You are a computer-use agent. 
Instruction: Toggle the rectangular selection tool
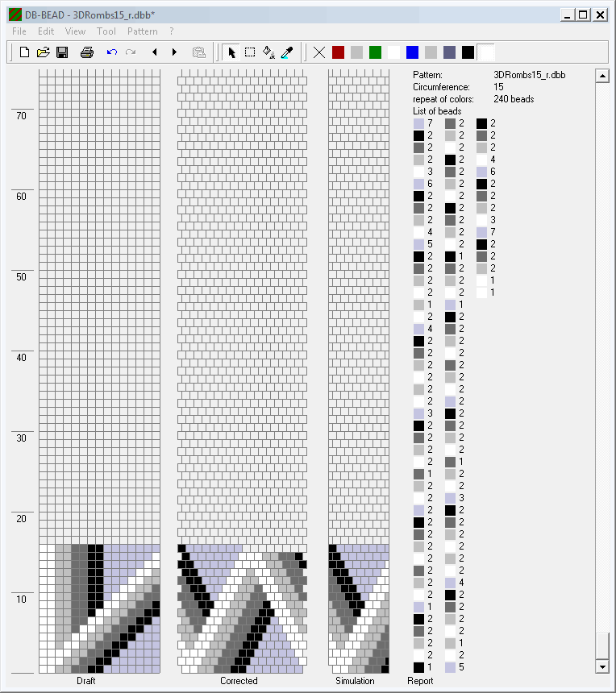tap(250, 52)
